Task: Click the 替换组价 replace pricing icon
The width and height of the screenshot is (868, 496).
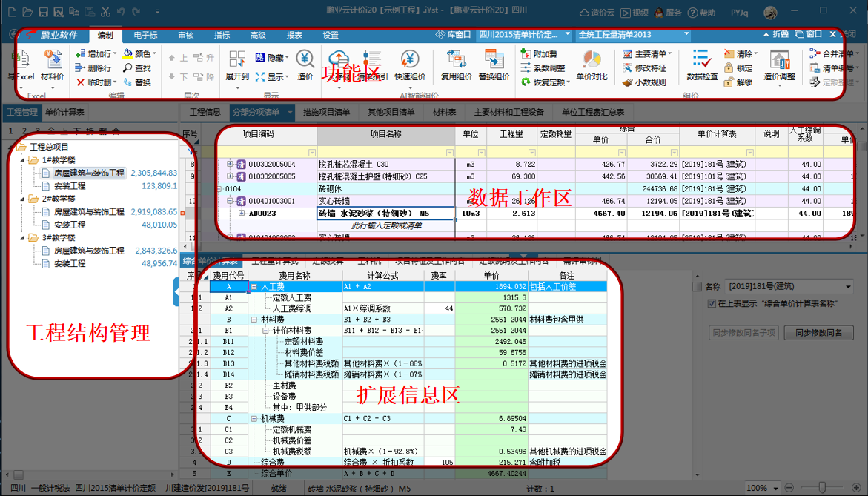Action: (494, 59)
